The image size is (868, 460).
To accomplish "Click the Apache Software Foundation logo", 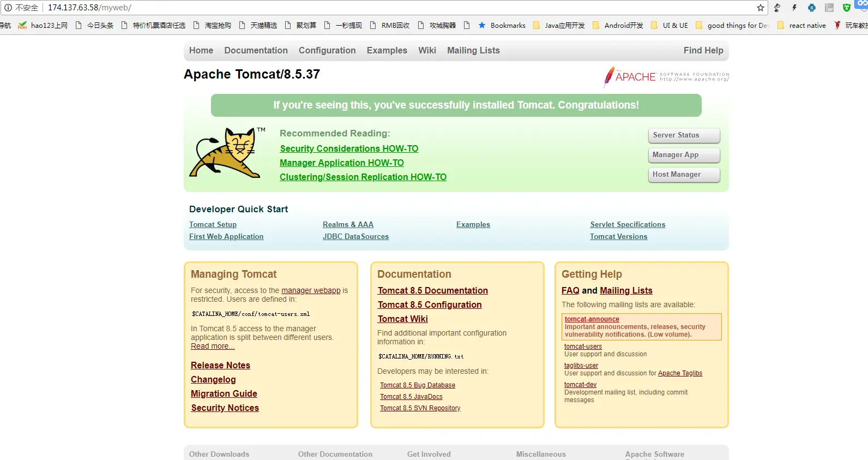I will 666,77.
